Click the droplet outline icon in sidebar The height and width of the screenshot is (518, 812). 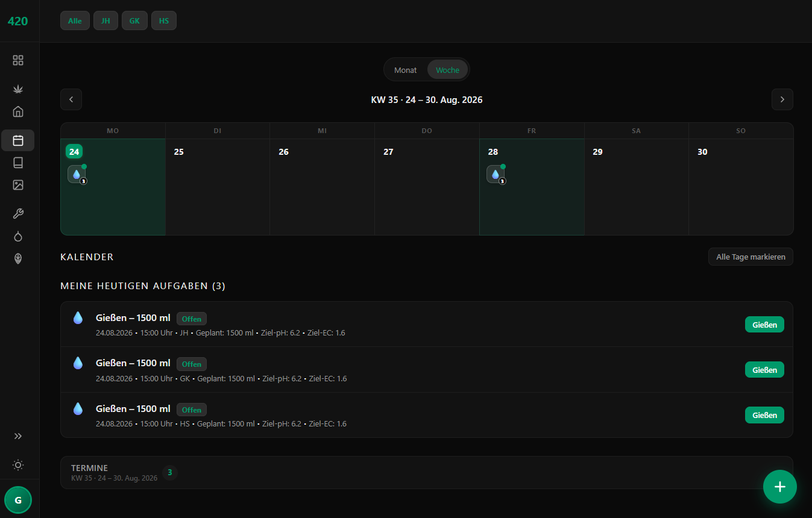point(18,236)
